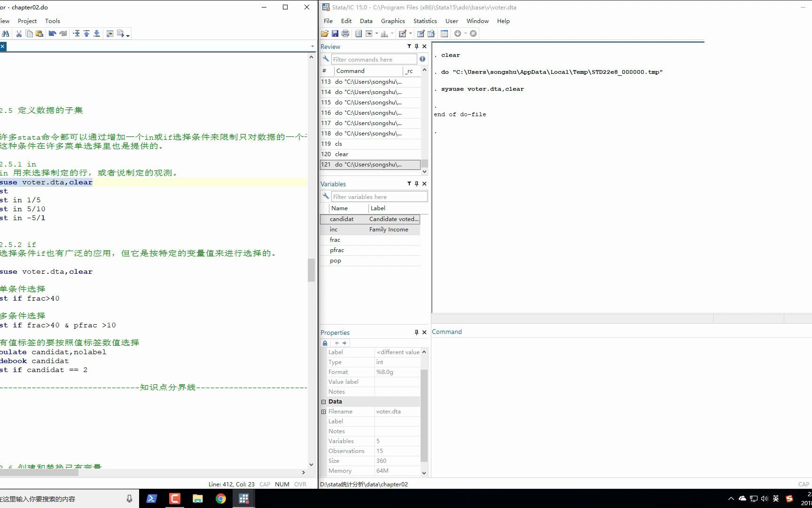
Task: Click the Save icon in Stata toolbar
Action: tap(335, 33)
